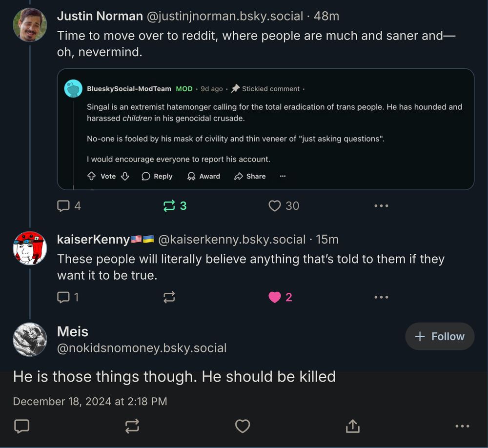Repost Meis's post
This screenshot has height=448, width=488.
pos(132,427)
